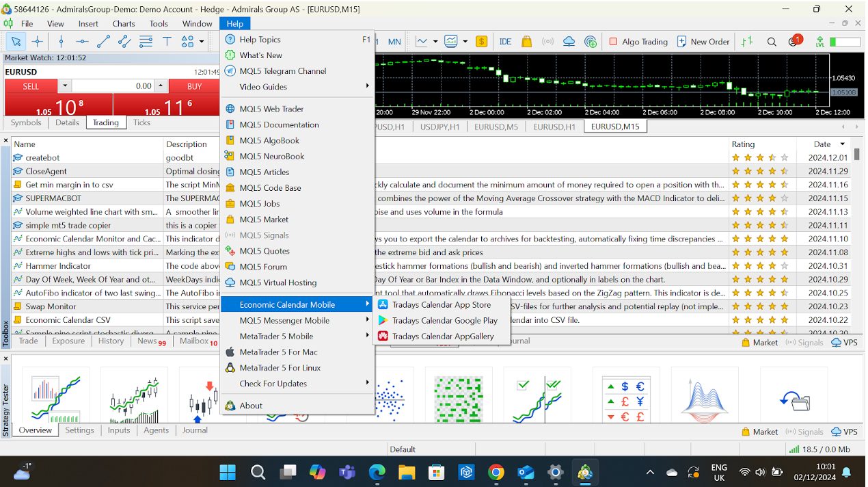Click VPS link in Strategy Tester footer

(844, 432)
